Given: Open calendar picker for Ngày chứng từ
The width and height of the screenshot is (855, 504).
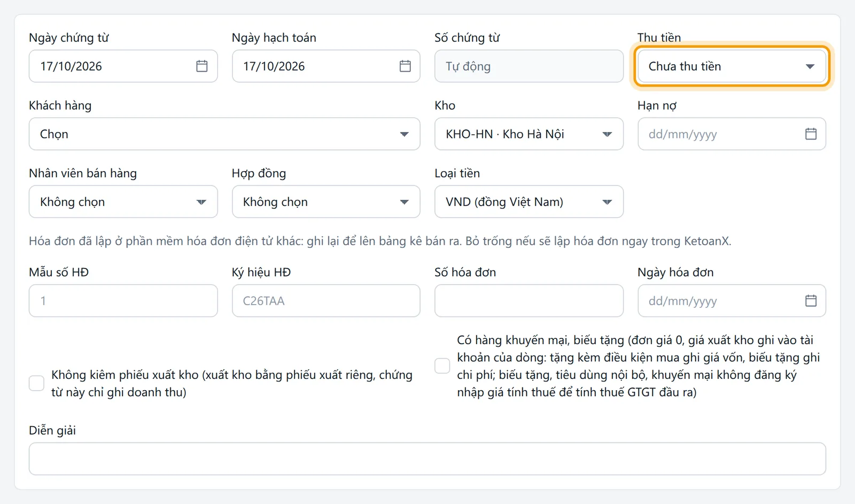Looking at the screenshot, I should 201,66.
